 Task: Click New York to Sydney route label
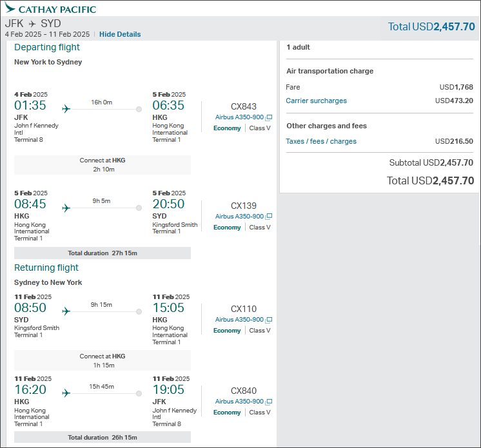(x=48, y=62)
